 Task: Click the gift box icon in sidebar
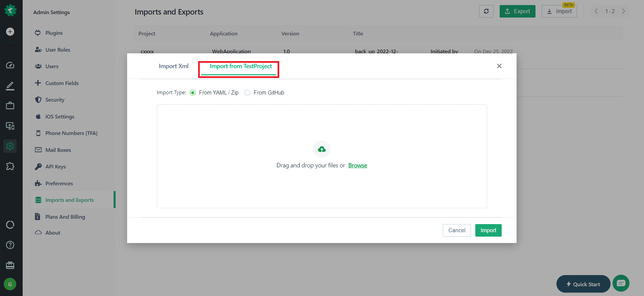10,265
